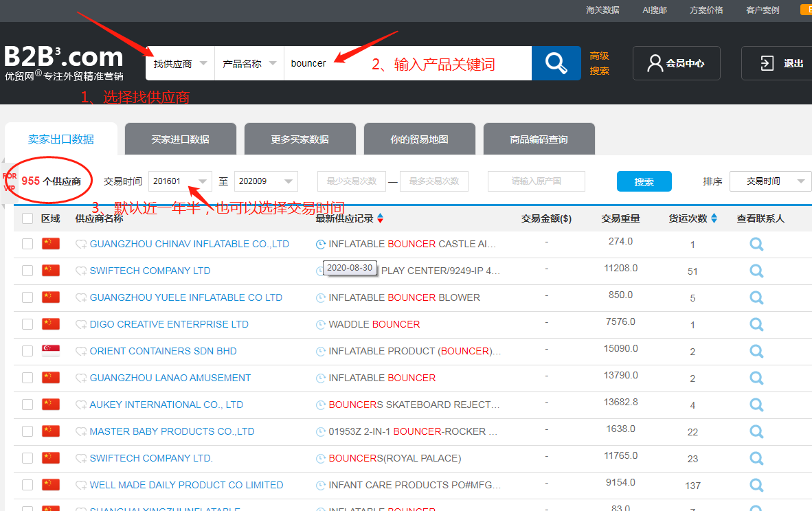Open supplier GUANGZHOU YUELE INFLATABLE CO LTD
Viewport: 812px width, 511px height.
(x=186, y=297)
